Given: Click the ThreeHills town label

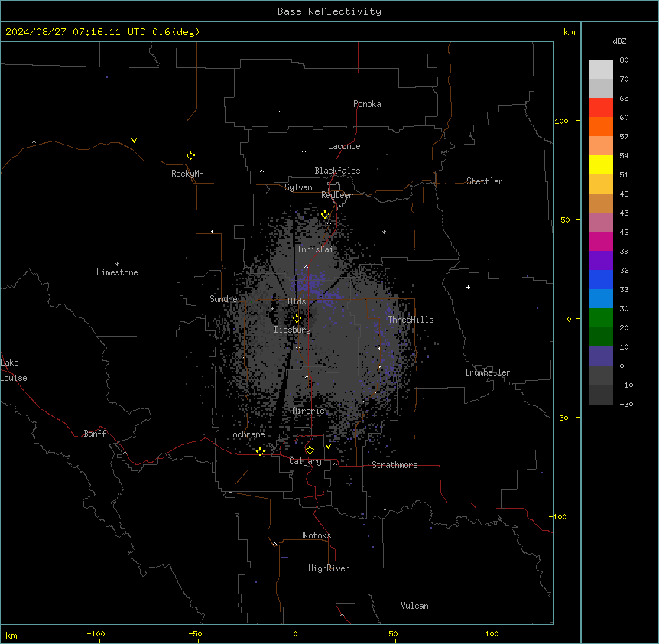Looking at the screenshot, I should point(411,320).
